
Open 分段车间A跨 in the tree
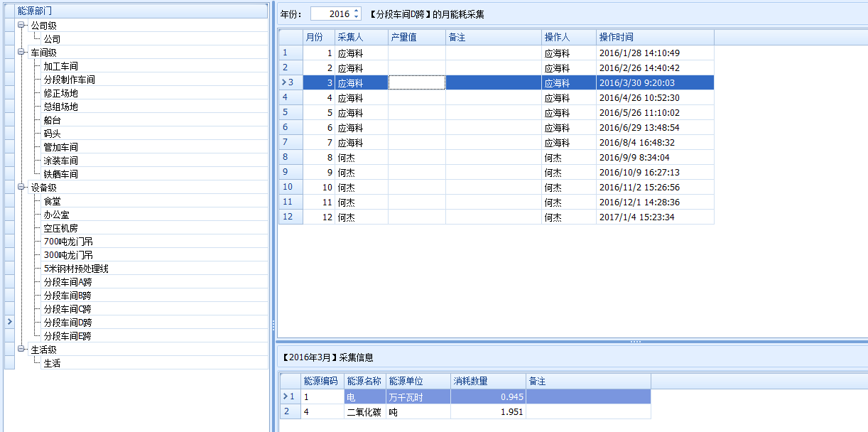(67, 282)
